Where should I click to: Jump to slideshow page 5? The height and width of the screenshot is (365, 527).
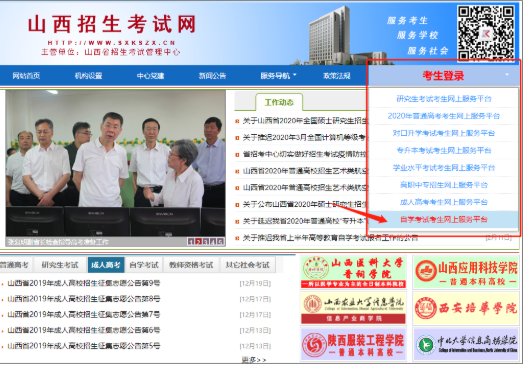coord(220,241)
